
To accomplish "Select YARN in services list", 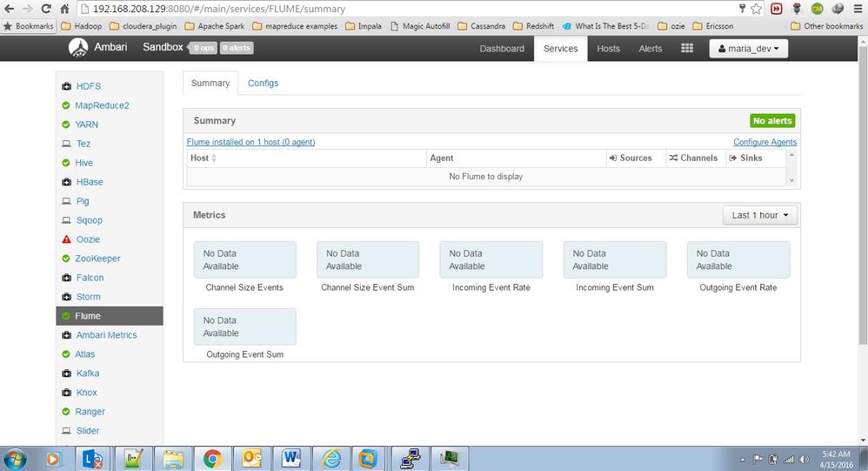I will (x=86, y=124).
